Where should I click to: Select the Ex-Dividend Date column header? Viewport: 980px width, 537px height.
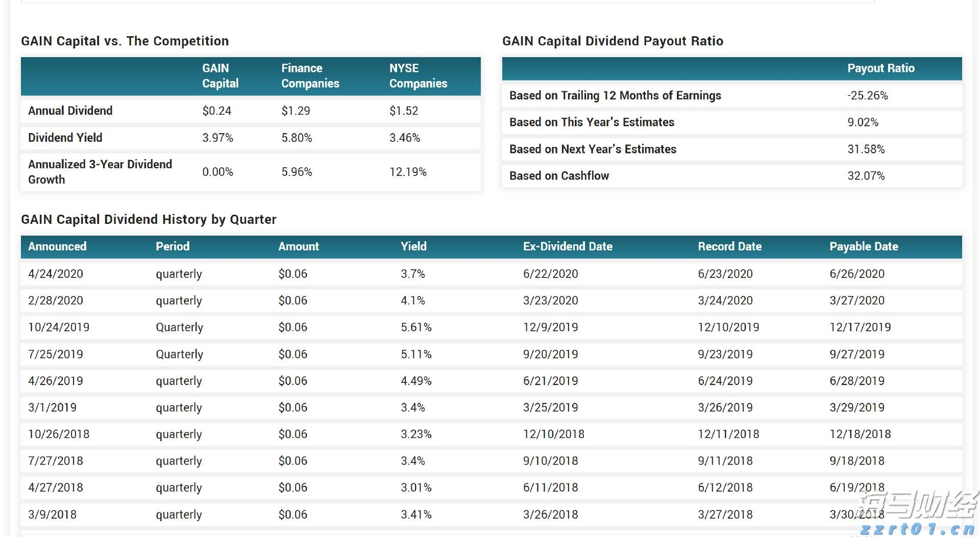[x=568, y=247]
